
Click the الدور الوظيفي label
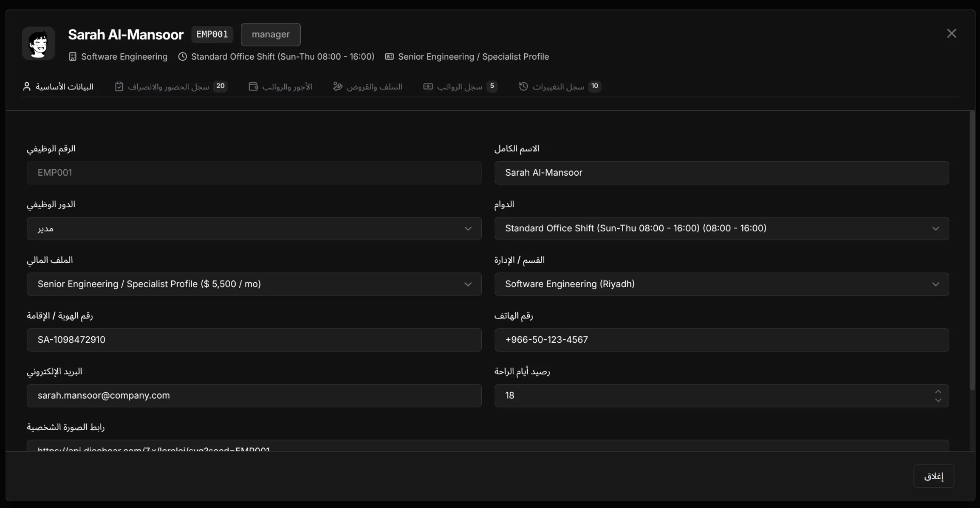(x=51, y=205)
